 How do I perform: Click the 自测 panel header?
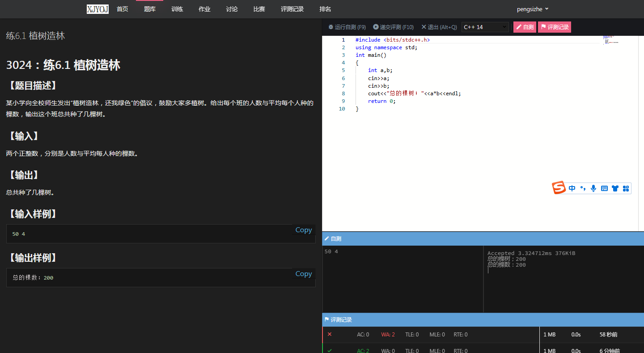483,239
